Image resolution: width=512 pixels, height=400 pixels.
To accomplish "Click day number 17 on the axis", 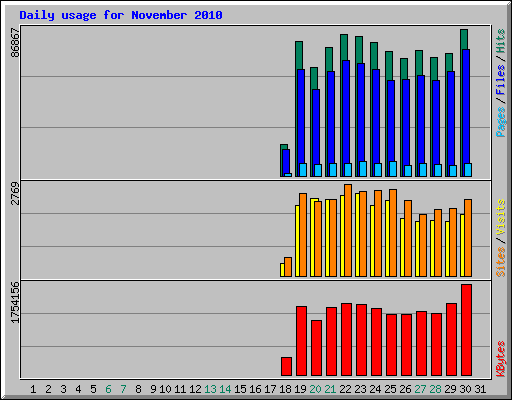I will (270, 389).
